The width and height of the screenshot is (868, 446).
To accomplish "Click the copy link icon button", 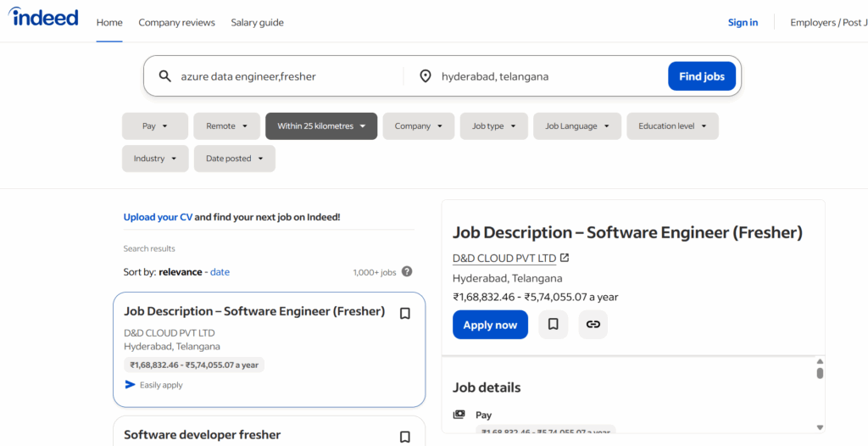I will (x=593, y=325).
